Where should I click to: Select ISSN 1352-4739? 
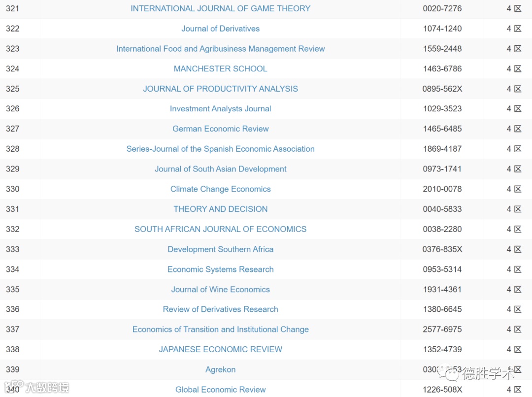(x=442, y=349)
